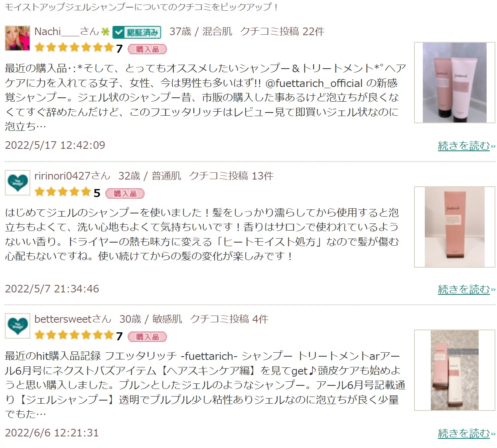Open the ririnori0427さん username link
The image size is (497, 448).
(72, 176)
